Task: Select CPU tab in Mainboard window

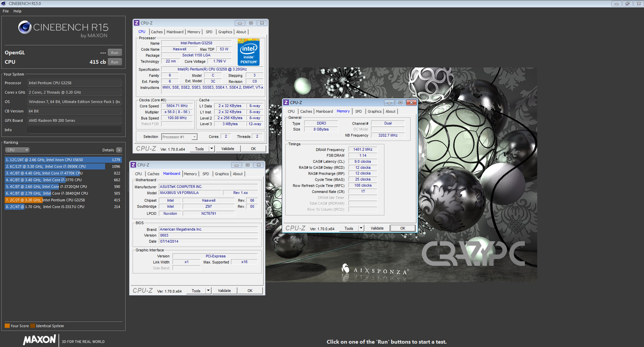Action: point(138,174)
